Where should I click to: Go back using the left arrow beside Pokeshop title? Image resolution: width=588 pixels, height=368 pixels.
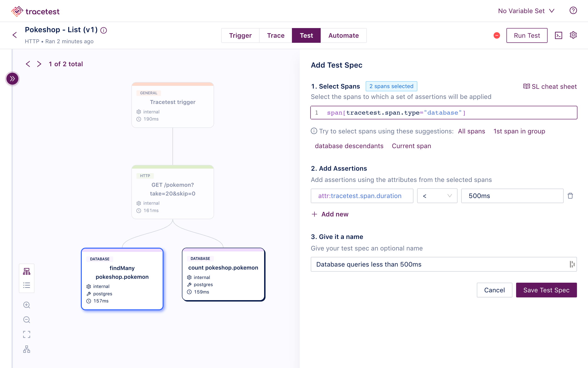click(x=15, y=35)
